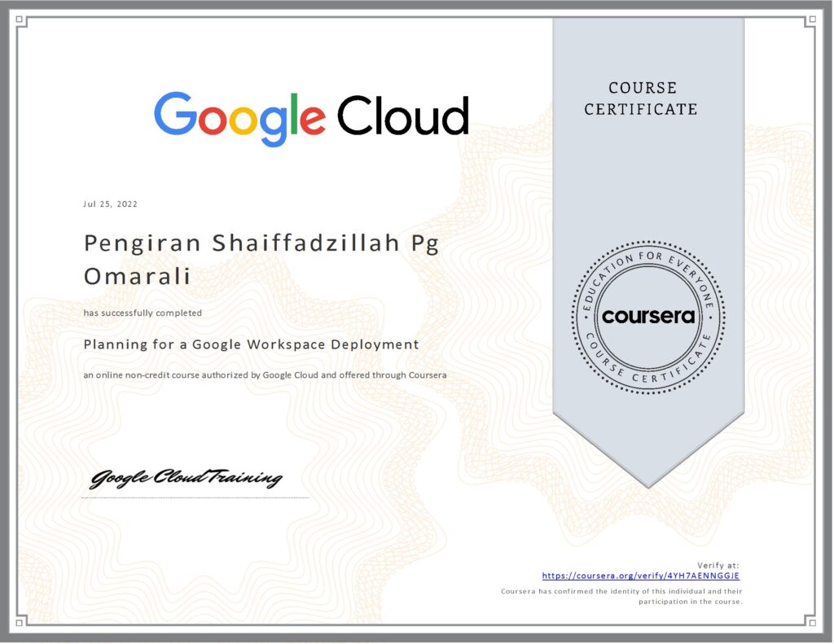Click the Google Cloud Training signature
Screen dimensions: 834x644
click(186, 478)
